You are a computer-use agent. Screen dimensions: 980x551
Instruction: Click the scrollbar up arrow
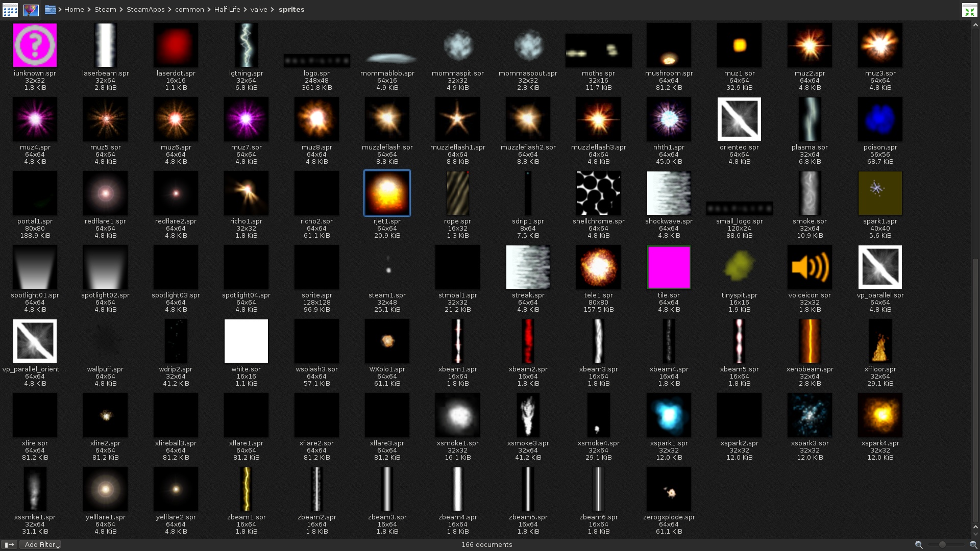point(975,24)
